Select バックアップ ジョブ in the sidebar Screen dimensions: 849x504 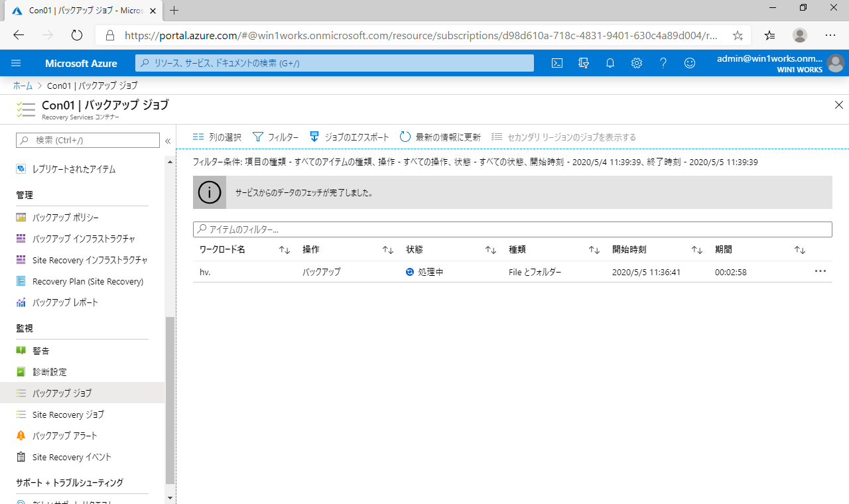(82, 393)
